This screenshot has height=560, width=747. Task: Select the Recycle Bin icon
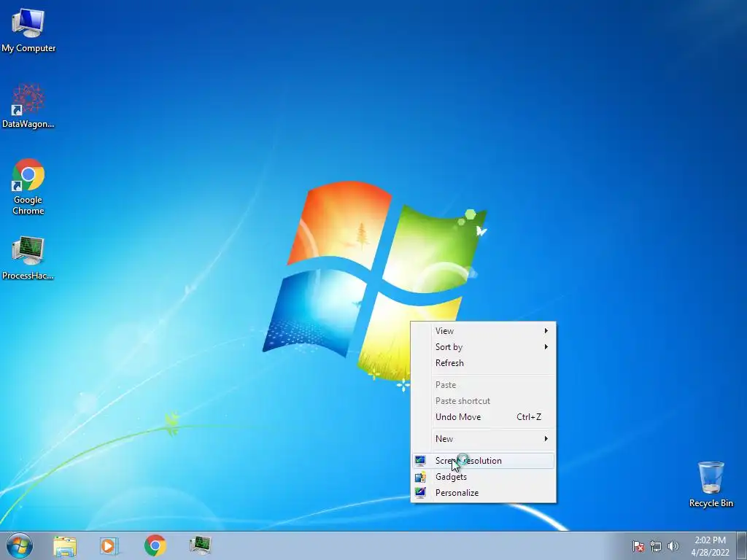[x=711, y=484]
